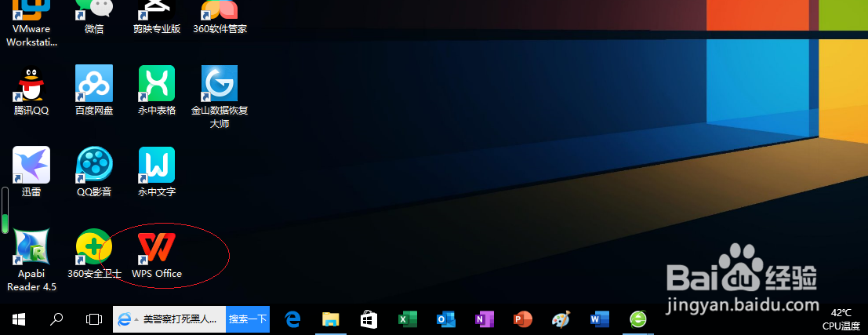This screenshot has width=868, height=335.
Task: Open the Windows Start menu
Action: click(19, 319)
